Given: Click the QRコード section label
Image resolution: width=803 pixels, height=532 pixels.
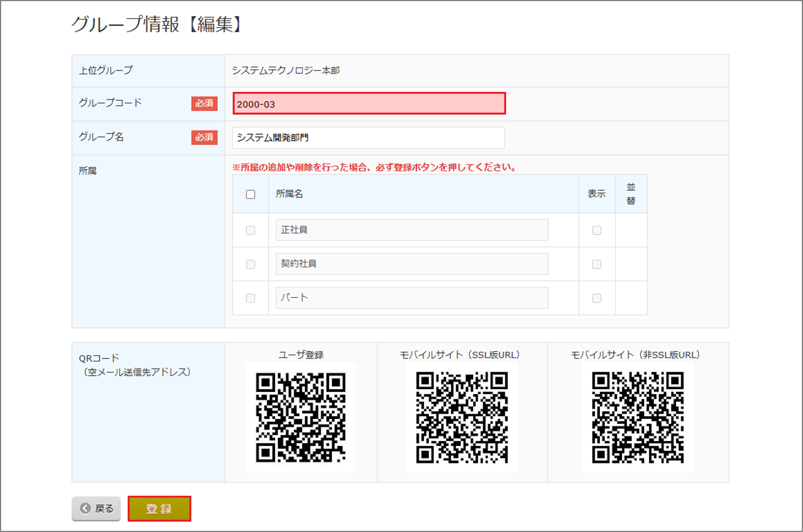Looking at the screenshot, I should pyautogui.click(x=99, y=358).
